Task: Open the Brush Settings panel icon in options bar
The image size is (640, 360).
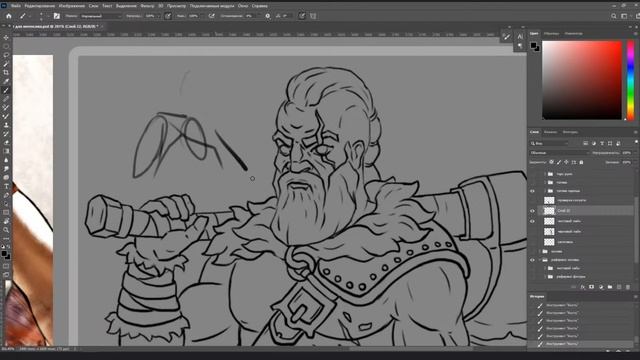Action: pyautogui.click(x=57, y=16)
